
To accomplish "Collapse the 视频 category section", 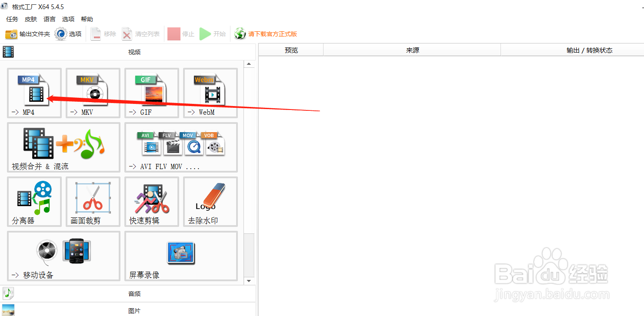I will tap(128, 52).
